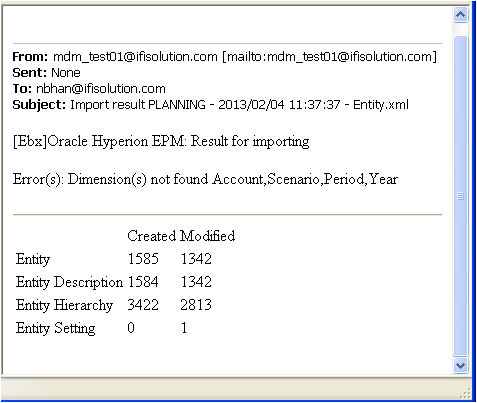This screenshot has height=403, width=477.
Task: Open the mailto:mdm_test01@ifisolution.com link
Action: (x=330, y=57)
